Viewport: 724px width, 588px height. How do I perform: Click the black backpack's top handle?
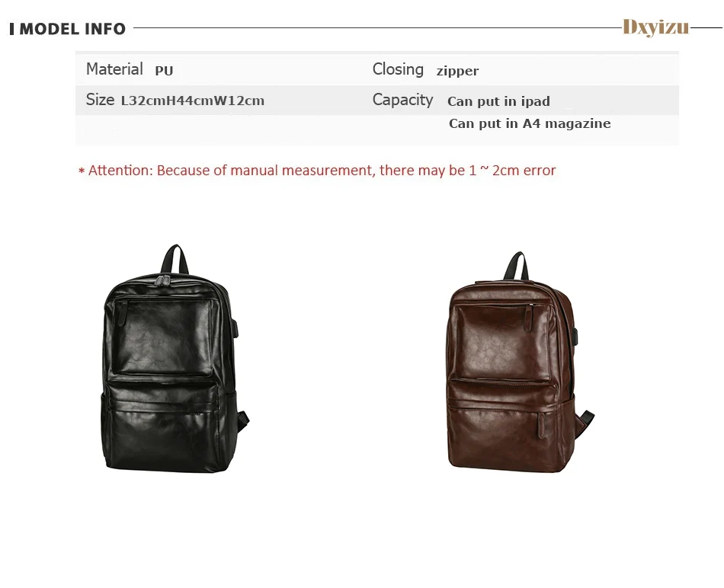click(175, 258)
